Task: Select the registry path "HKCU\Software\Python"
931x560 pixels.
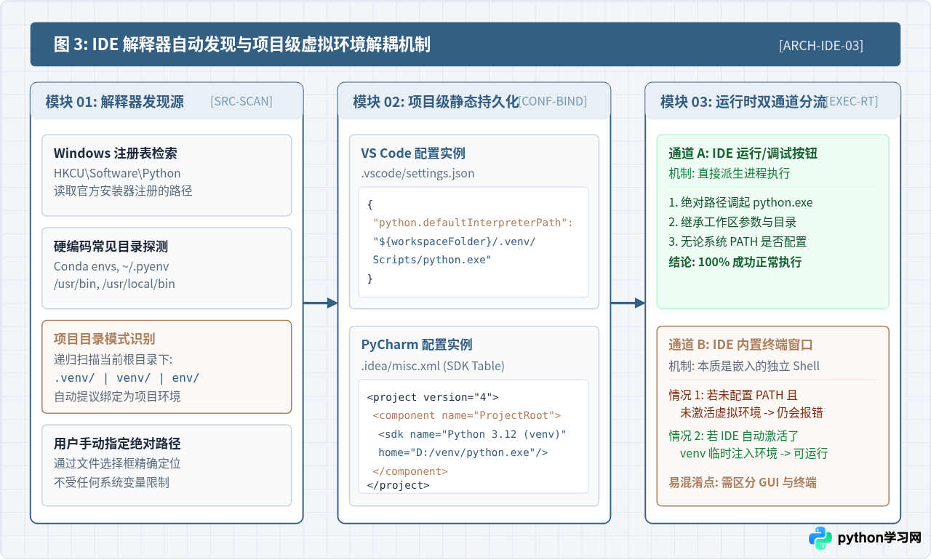Action: pyautogui.click(x=117, y=173)
